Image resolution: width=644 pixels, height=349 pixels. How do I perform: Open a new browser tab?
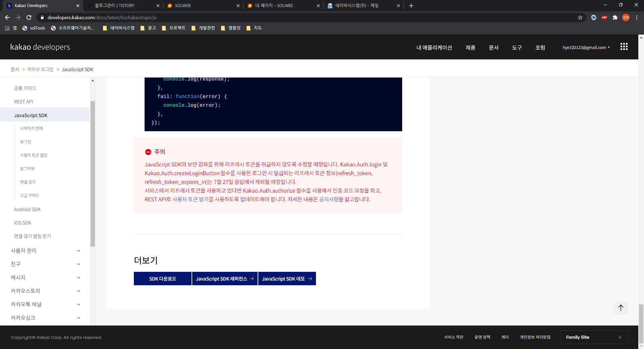(411, 6)
